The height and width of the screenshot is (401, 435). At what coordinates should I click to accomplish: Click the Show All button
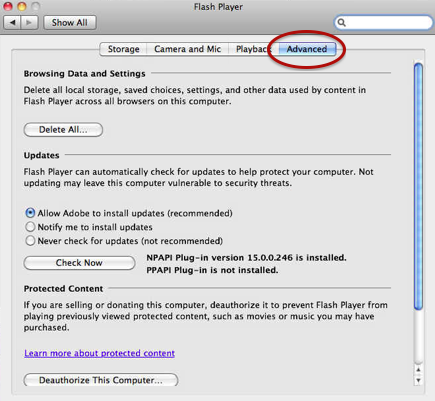click(x=70, y=23)
